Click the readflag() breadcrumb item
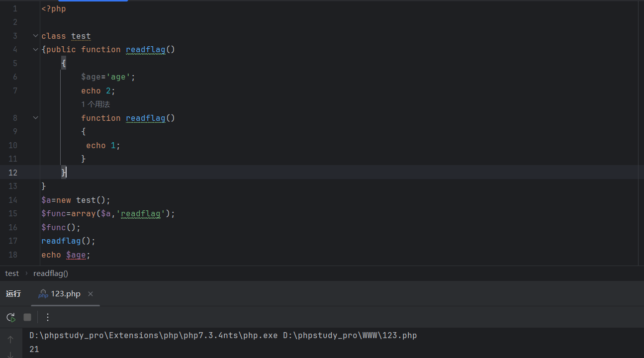644x358 pixels. click(51, 273)
